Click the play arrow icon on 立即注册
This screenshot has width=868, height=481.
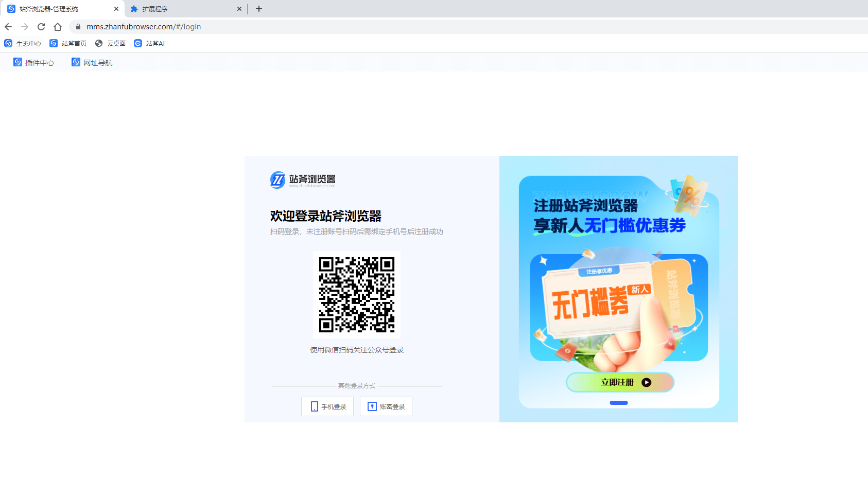tap(647, 382)
